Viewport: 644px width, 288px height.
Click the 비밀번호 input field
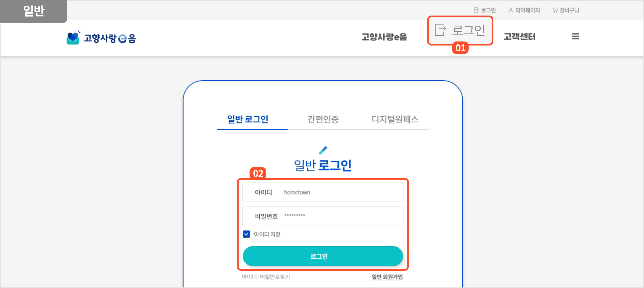(339, 216)
